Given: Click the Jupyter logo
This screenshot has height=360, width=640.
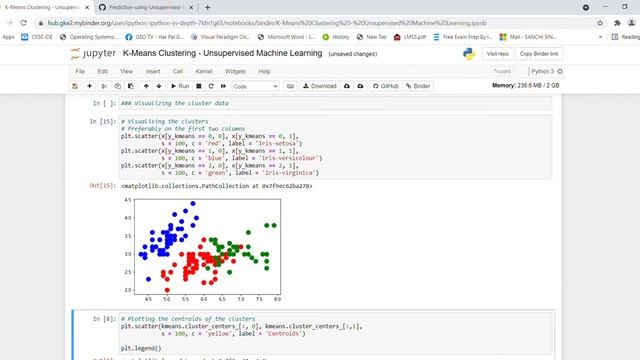Looking at the screenshot, I should (x=93, y=53).
